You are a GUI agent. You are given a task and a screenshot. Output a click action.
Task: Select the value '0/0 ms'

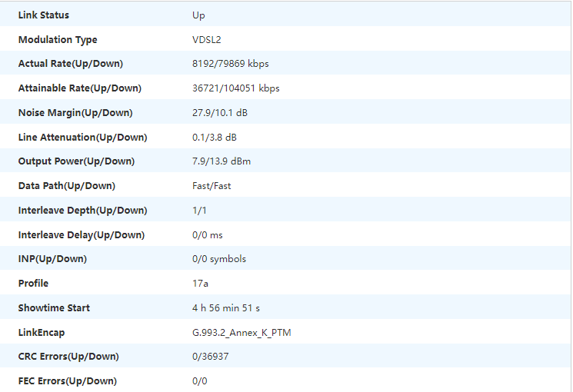tap(207, 234)
